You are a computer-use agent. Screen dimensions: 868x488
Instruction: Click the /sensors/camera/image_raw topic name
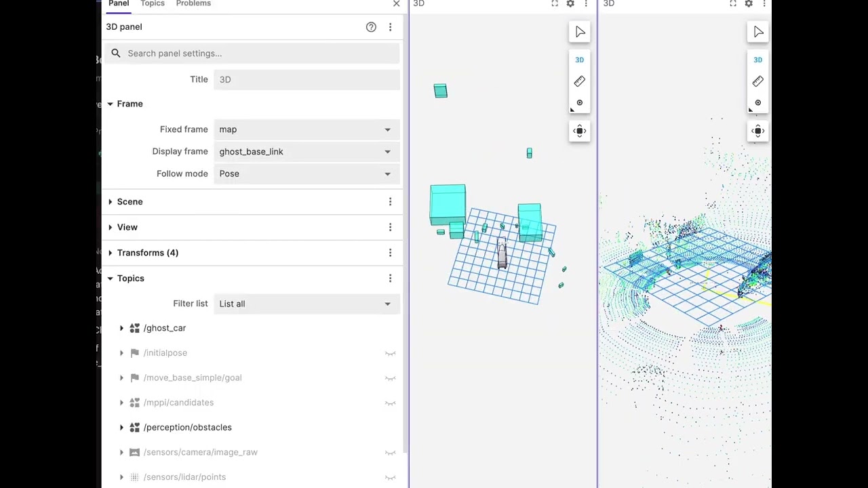200,452
